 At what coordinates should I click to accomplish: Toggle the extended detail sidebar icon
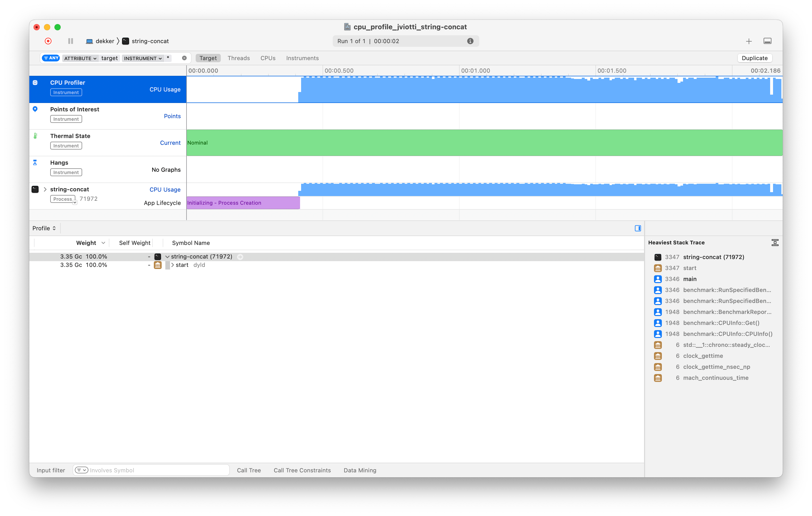tap(638, 228)
